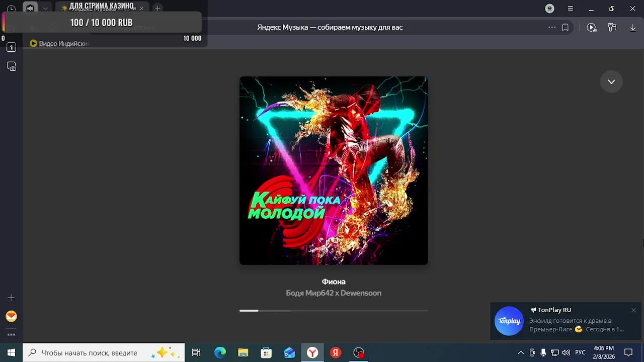Close the Яндекс Музыка tab
Image resolution: width=644 pixels, height=362 pixels.
(141, 9)
